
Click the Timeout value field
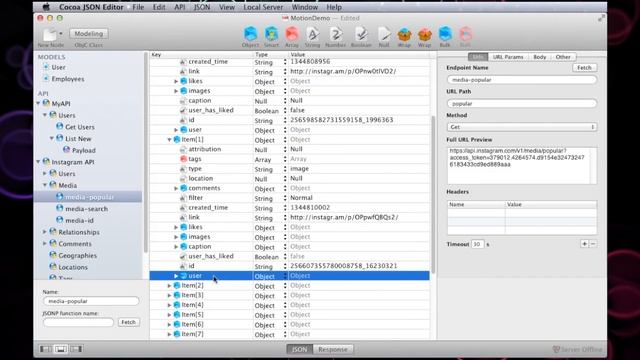[x=477, y=244]
